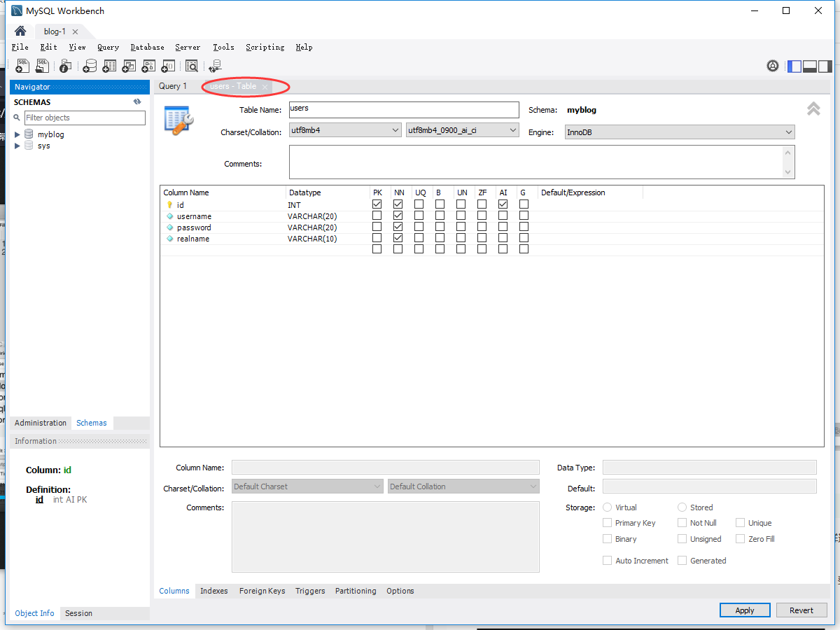Switch to the Administration tab
840x630 pixels.
[41, 423]
